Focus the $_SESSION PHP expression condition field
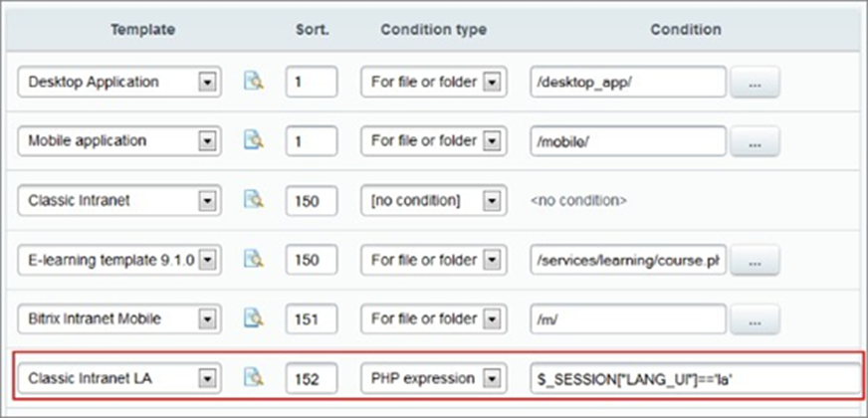 [695, 378]
